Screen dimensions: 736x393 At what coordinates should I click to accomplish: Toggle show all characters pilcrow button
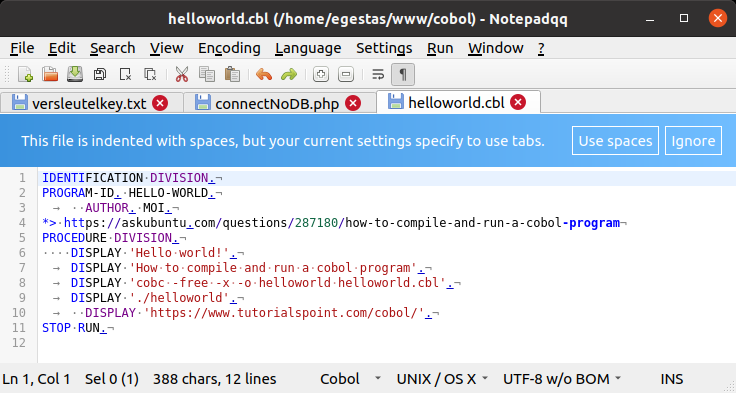(403, 74)
